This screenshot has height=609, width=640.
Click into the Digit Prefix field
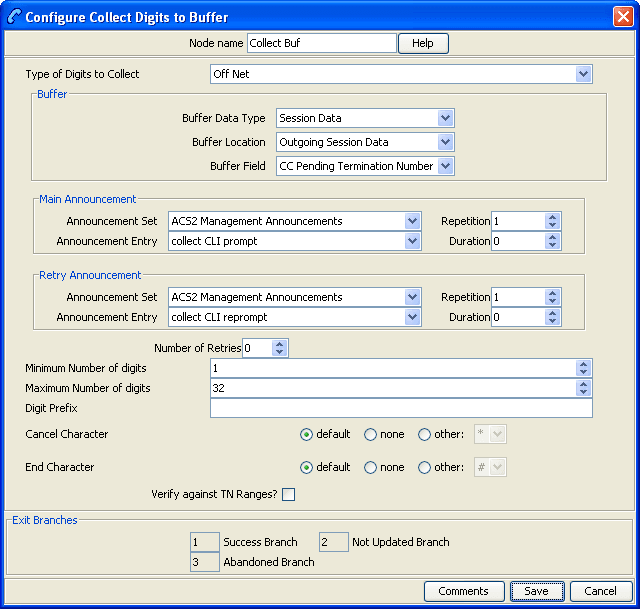(400, 408)
